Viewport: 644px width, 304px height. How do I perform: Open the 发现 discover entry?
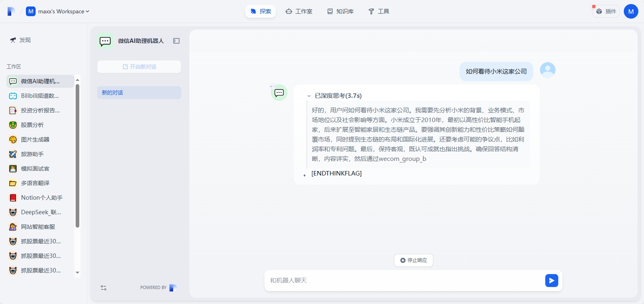[20, 40]
